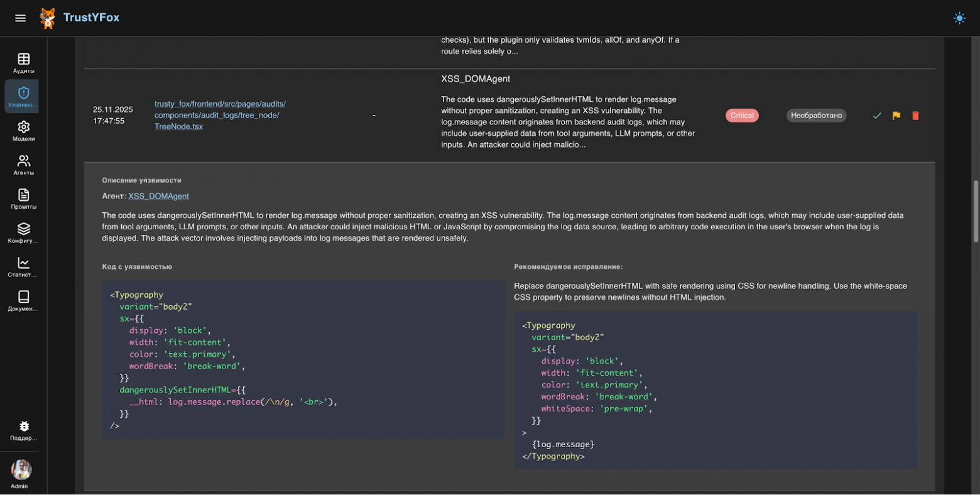Open Промпты document icon
This screenshot has width=980, height=495.
[23, 199]
